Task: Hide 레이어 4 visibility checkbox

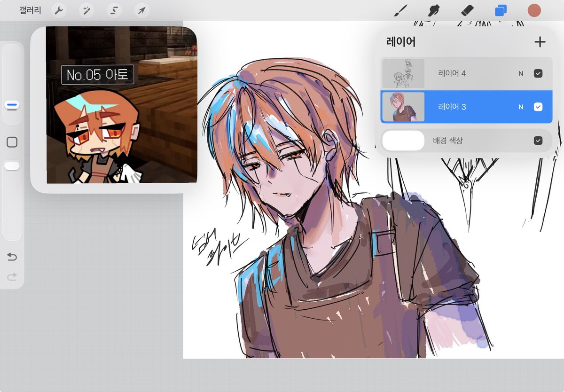Action: pyautogui.click(x=538, y=73)
